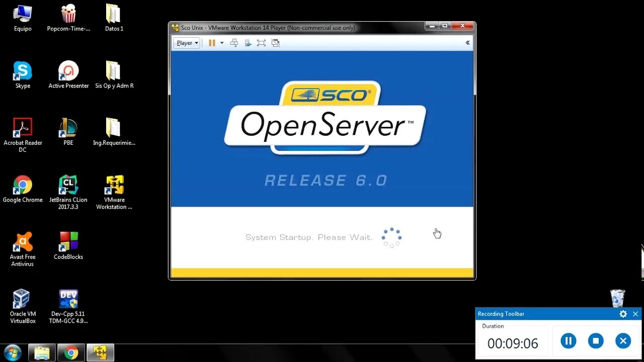Click the System Startup. Please Wait. text
The image size is (644, 362).
[x=309, y=237]
